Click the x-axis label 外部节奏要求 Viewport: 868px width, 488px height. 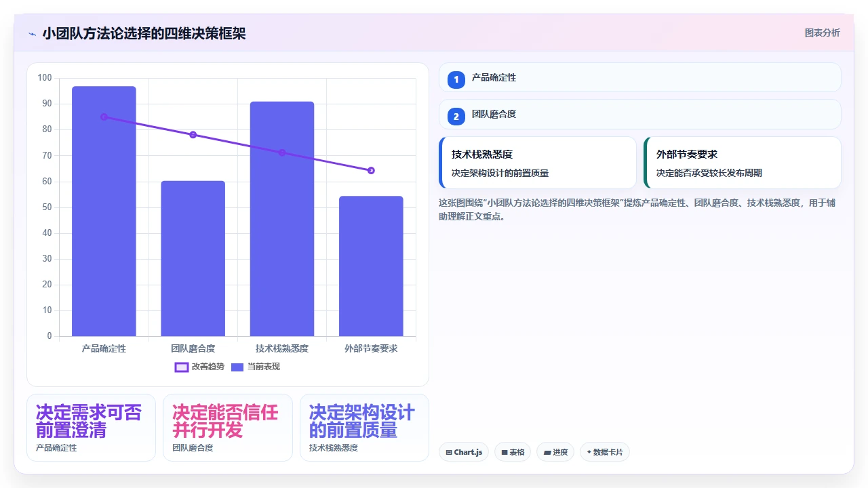[x=371, y=348]
